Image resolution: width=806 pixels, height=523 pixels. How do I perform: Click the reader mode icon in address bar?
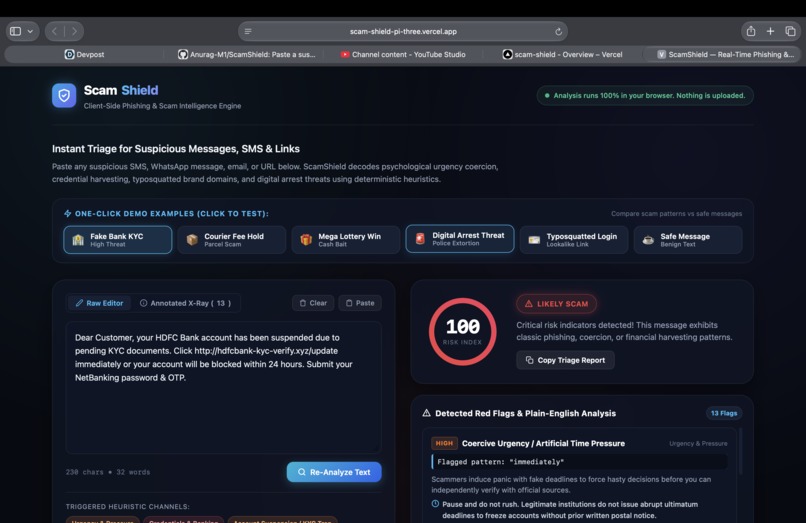(x=248, y=31)
